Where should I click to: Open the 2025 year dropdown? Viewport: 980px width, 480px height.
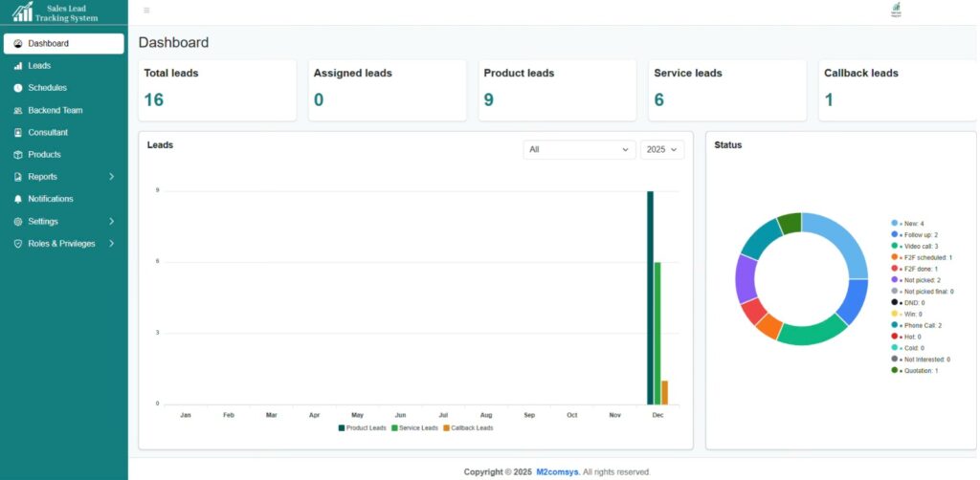point(661,150)
